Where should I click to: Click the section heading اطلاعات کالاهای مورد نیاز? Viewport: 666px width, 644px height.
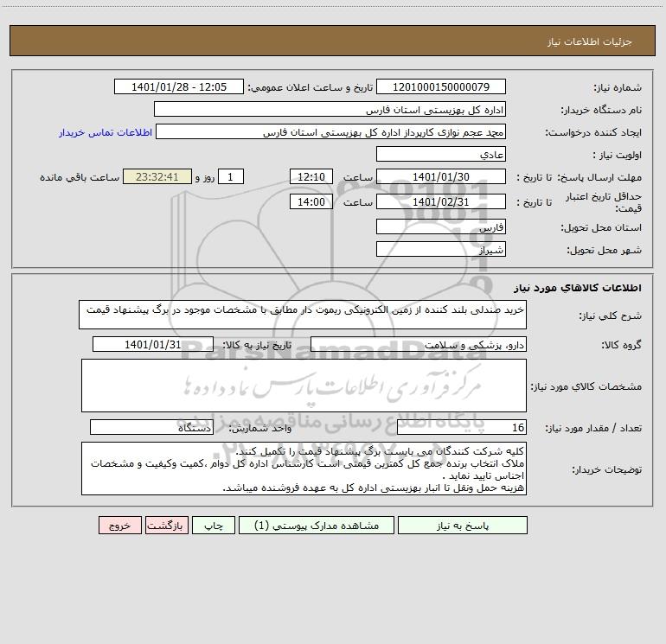point(578,288)
